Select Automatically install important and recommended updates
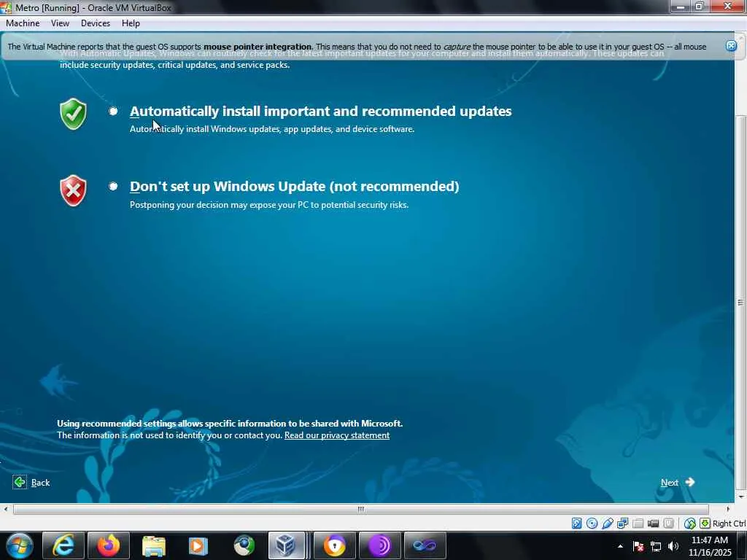Image resolution: width=747 pixels, height=560 pixels. pyautogui.click(x=113, y=111)
